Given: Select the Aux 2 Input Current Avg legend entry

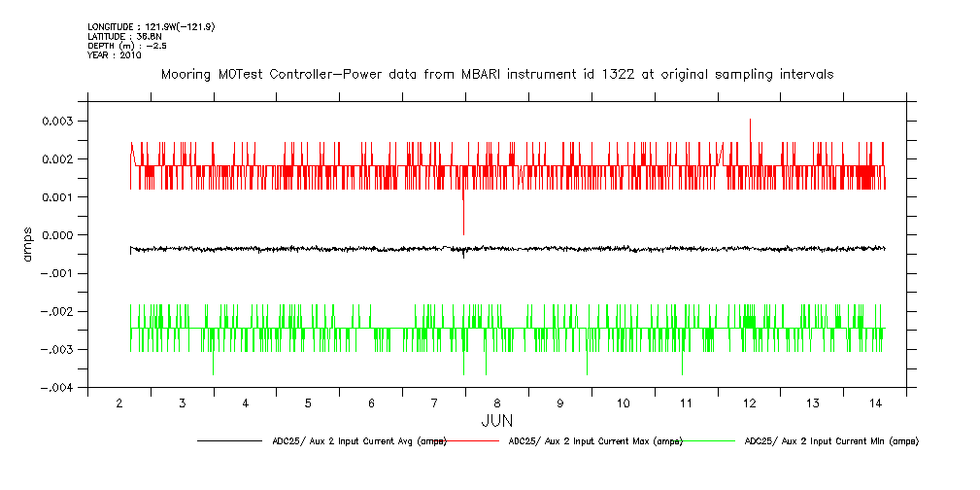Looking at the screenshot, I should click(x=357, y=441).
